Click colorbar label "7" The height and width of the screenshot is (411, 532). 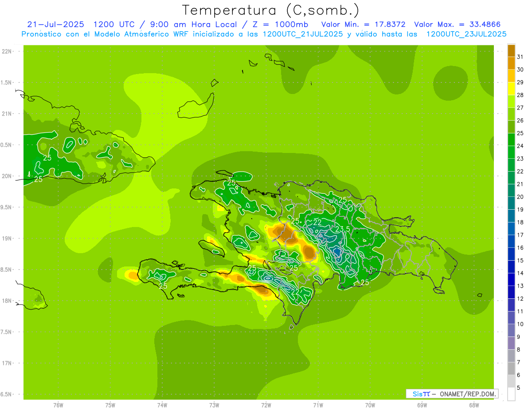click(x=519, y=362)
